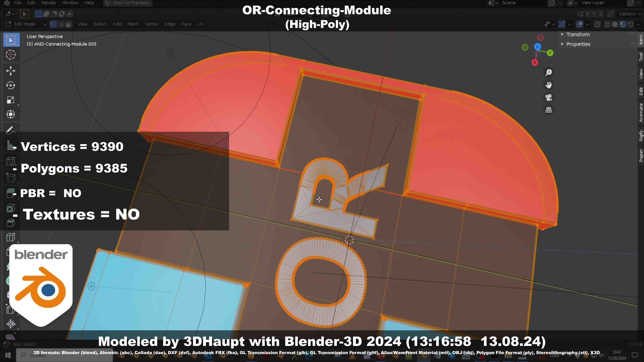Click the green Y axis gizmo ball
644x362 pixels.
click(550, 53)
